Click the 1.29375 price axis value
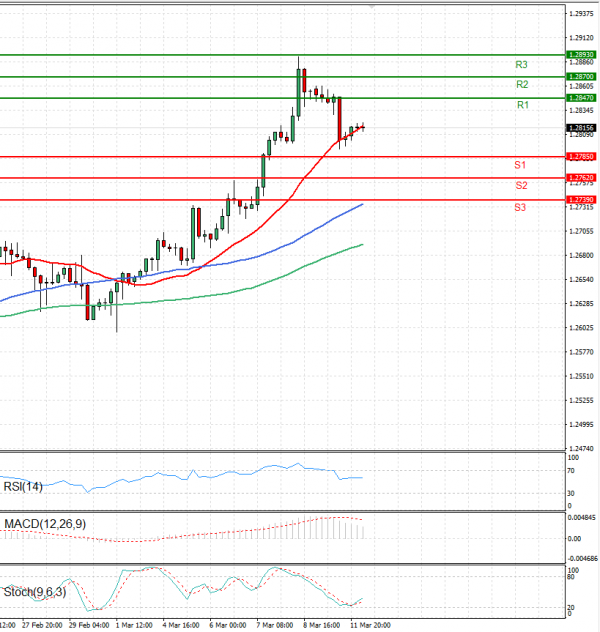 (x=581, y=14)
